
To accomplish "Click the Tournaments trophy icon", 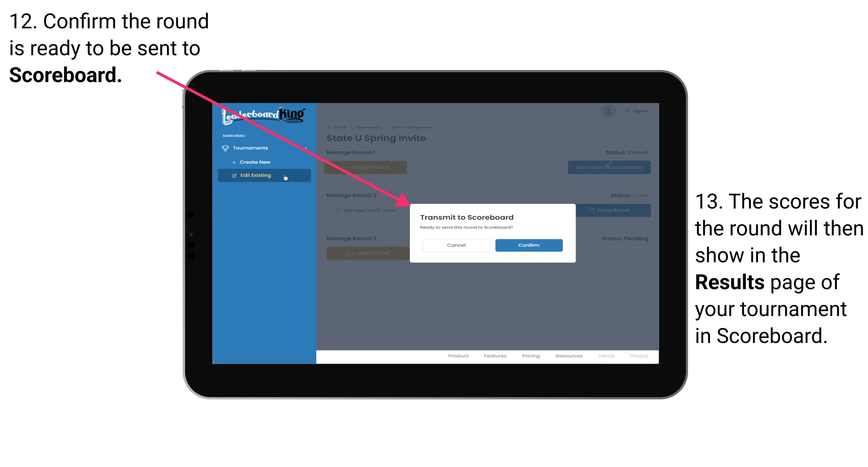I will (225, 148).
